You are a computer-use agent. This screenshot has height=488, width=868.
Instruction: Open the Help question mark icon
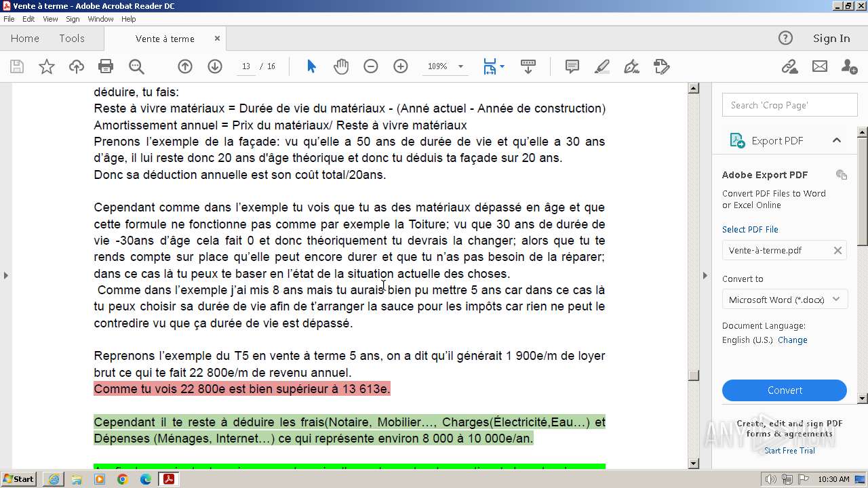[x=785, y=38]
